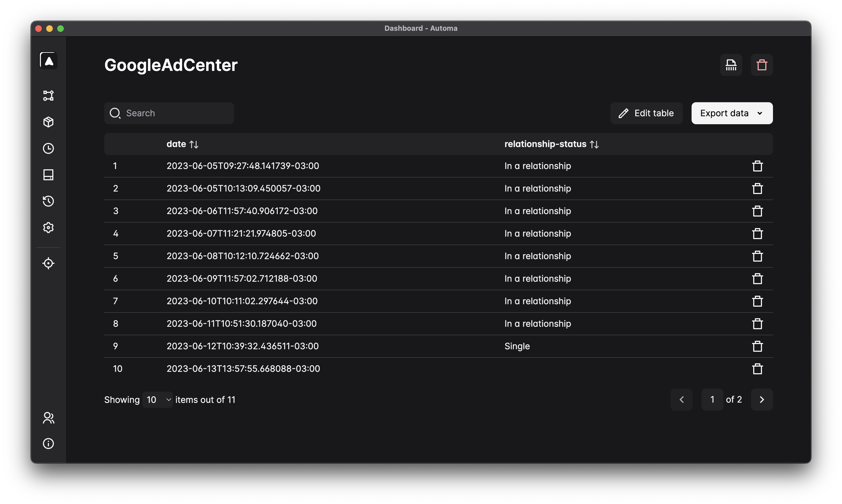The height and width of the screenshot is (504, 842).
Task: Click the Edit table button
Action: coord(646,113)
